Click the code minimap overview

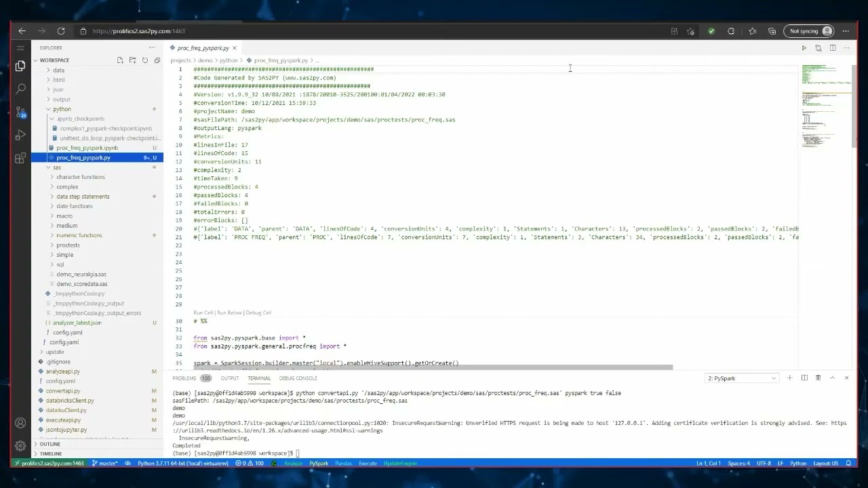825,105
